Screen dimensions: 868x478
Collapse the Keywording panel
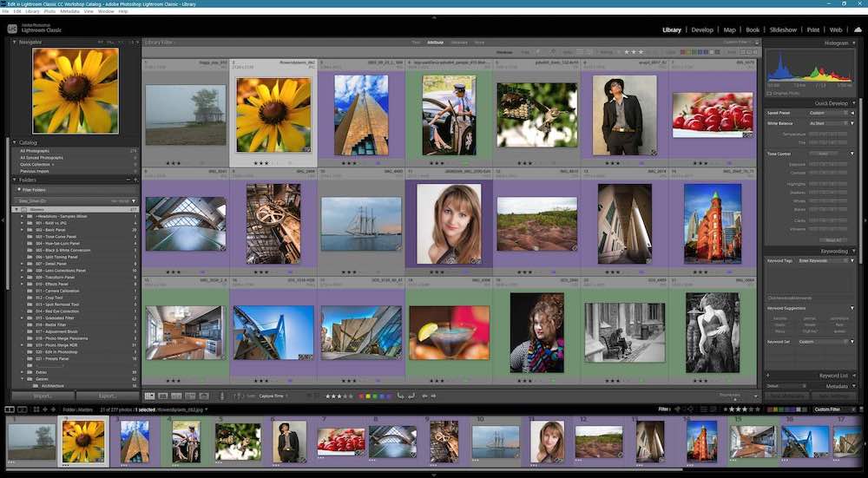853,252
